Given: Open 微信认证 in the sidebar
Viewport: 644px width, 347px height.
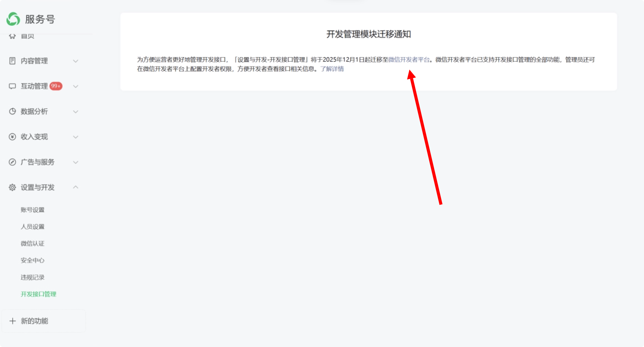Looking at the screenshot, I should [33, 244].
